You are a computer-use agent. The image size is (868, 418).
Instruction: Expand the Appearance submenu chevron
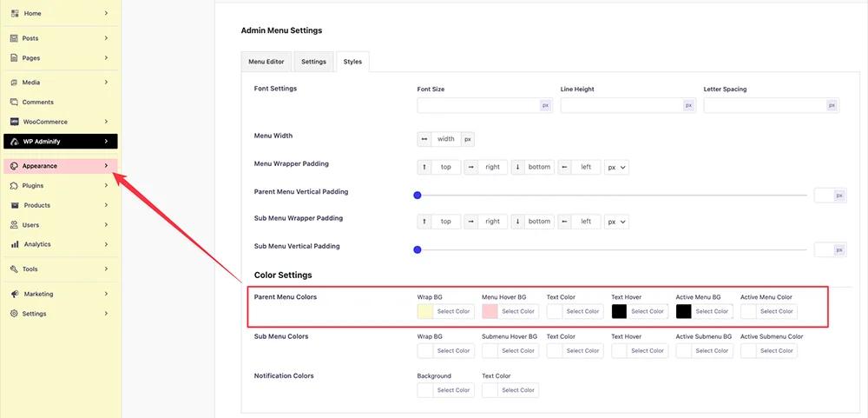pyautogui.click(x=106, y=166)
